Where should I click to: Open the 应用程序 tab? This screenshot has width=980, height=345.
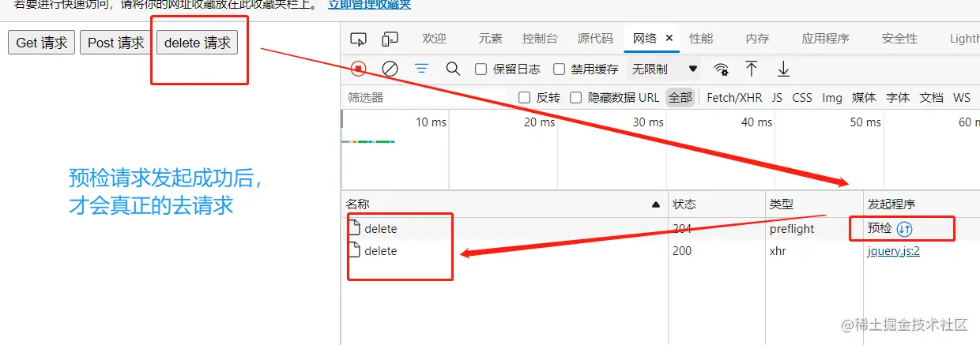(825, 39)
